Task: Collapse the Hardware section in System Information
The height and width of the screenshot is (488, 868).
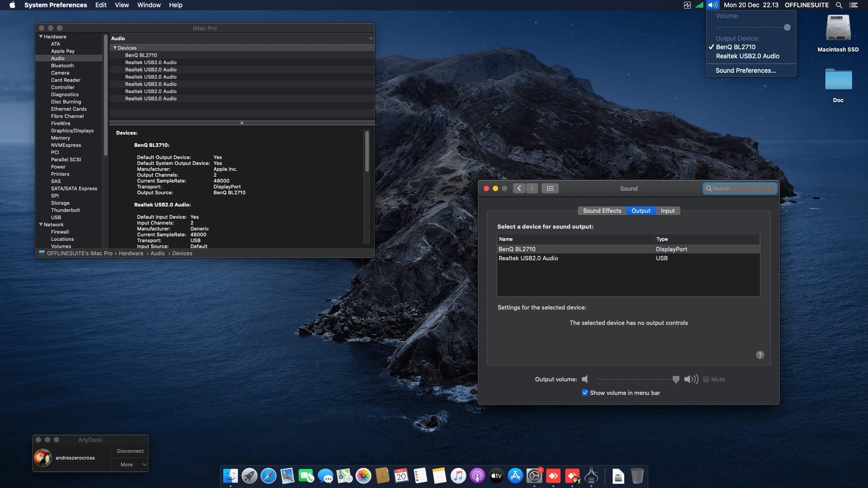Action: click(41, 37)
